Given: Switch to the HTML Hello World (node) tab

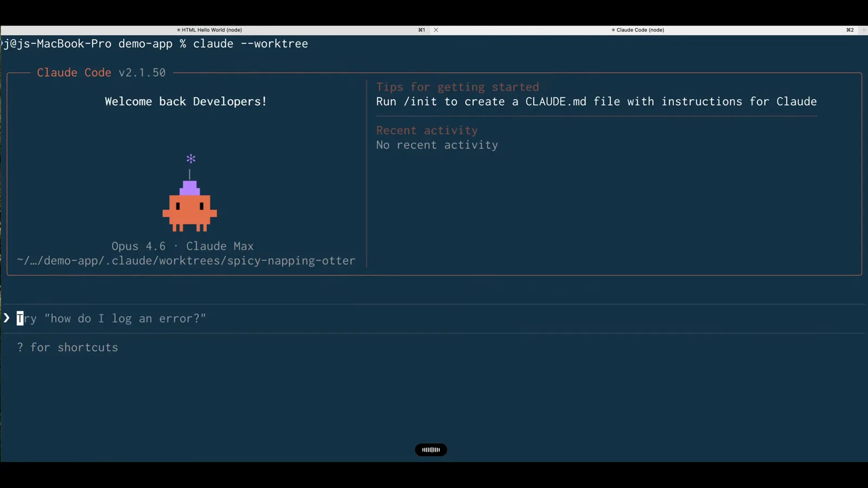Looking at the screenshot, I should [x=209, y=30].
